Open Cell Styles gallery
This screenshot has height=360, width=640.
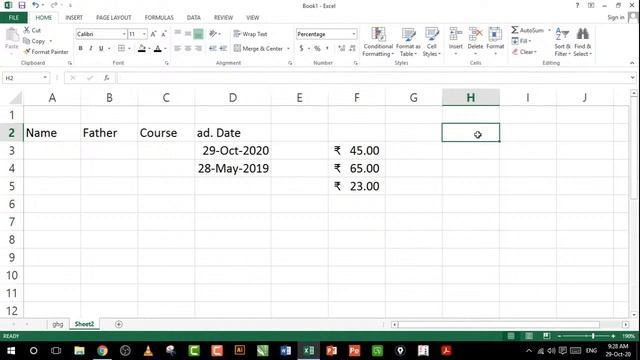pyautogui.click(x=431, y=42)
